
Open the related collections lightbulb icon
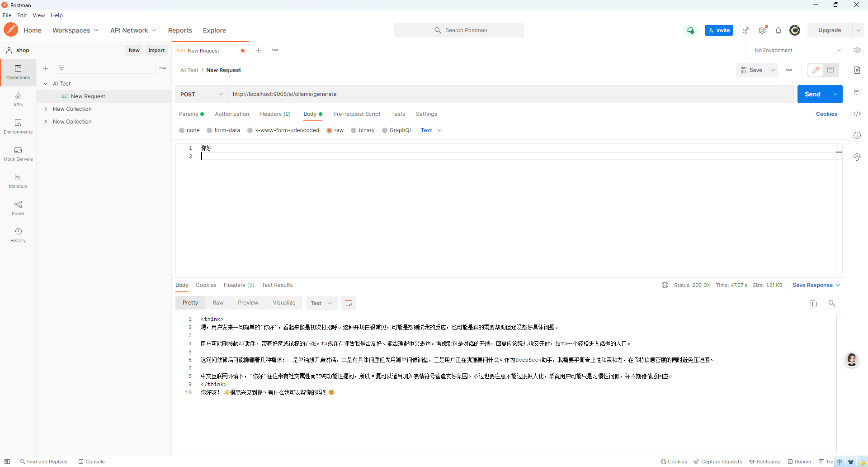pos(857,157)
